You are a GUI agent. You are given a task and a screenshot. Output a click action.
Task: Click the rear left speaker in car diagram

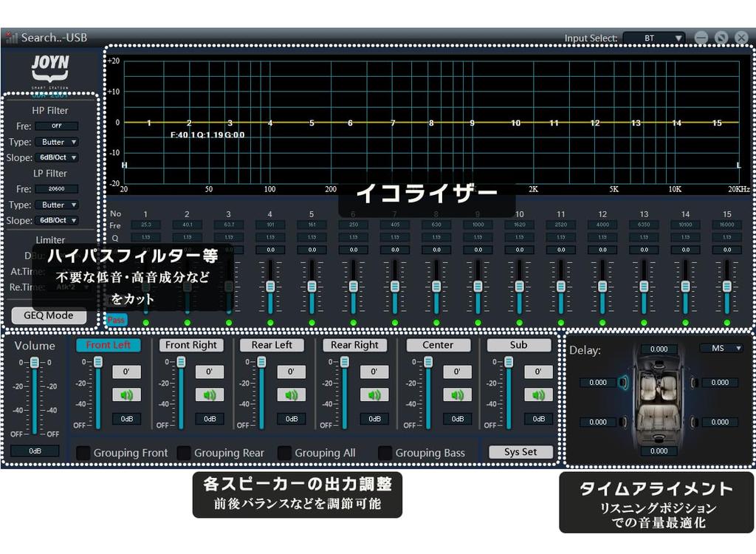click(623, 423)
